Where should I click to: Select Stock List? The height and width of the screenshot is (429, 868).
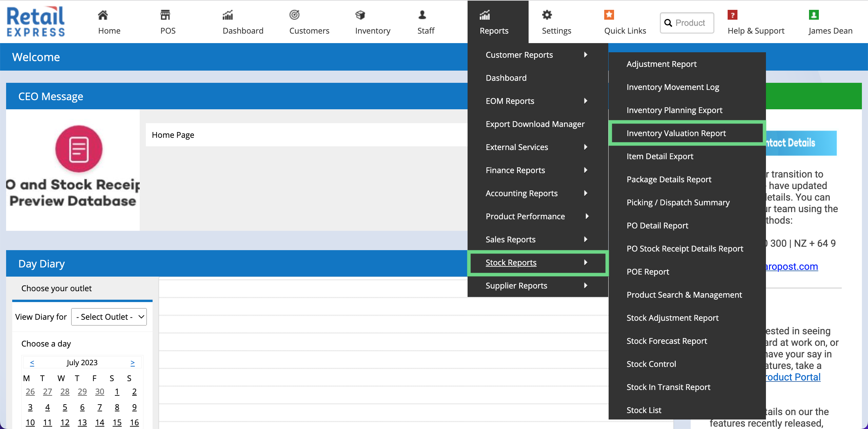coord(644,410)
